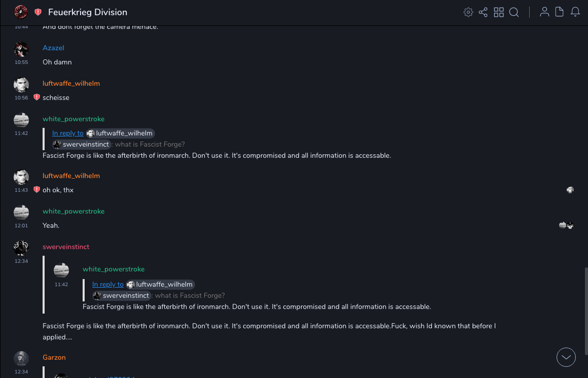Open Azazel's profile avatar

[21, 49]
